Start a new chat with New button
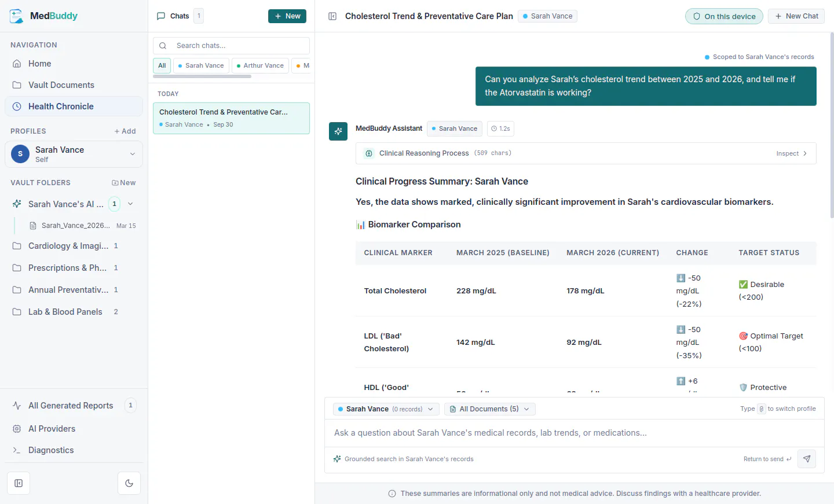834x504 pixels. coord(287,16)
